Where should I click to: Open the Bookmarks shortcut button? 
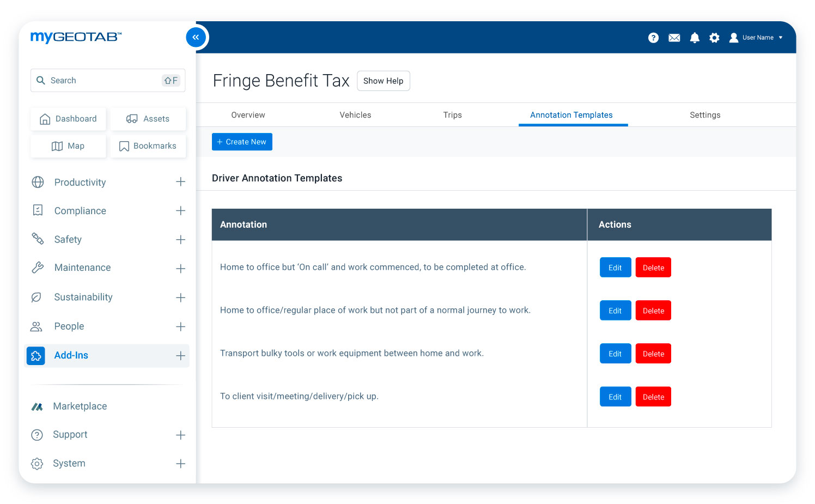pyautogui.click(x=148, y=146)
